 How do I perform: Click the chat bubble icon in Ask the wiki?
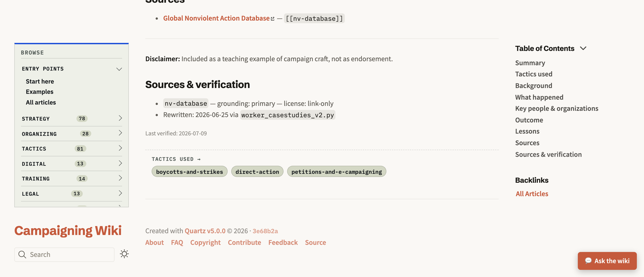[588, 260]
